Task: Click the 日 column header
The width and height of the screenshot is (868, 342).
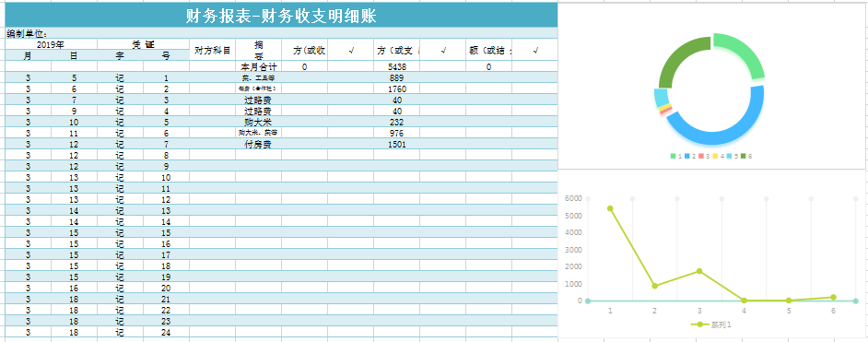Action: (75, 55)
